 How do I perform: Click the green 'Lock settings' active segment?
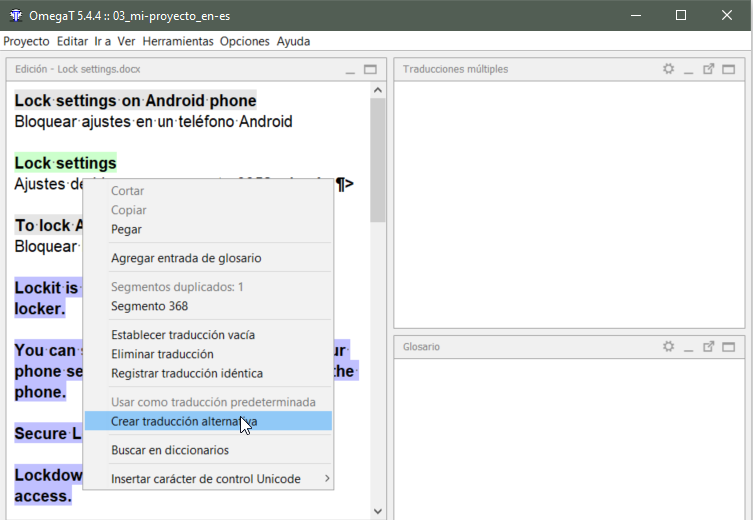tap(65, 163)
